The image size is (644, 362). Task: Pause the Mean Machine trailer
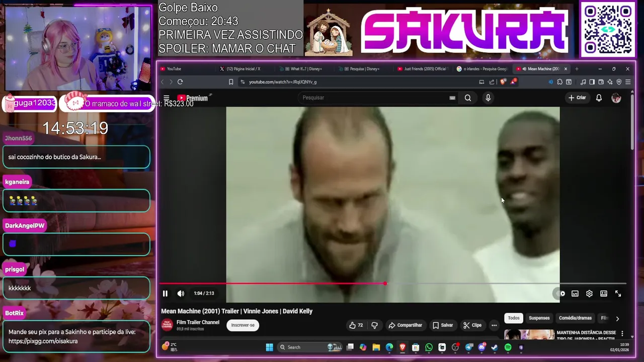click(165, 294)
